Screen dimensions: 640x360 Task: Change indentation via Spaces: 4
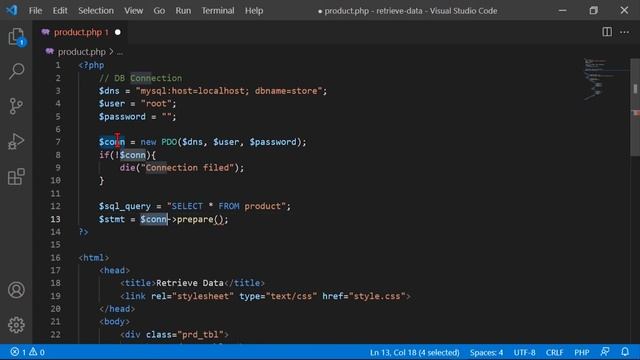pyautogui.click(x=486, y=352)
